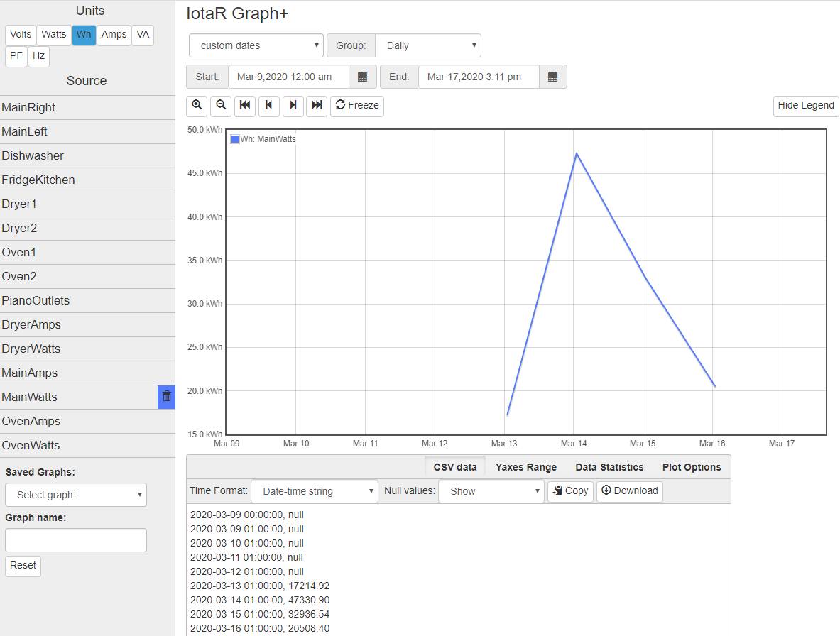Open the Time Format dropdown
This screenshot has height=636, width=840.
coord(315,491)
